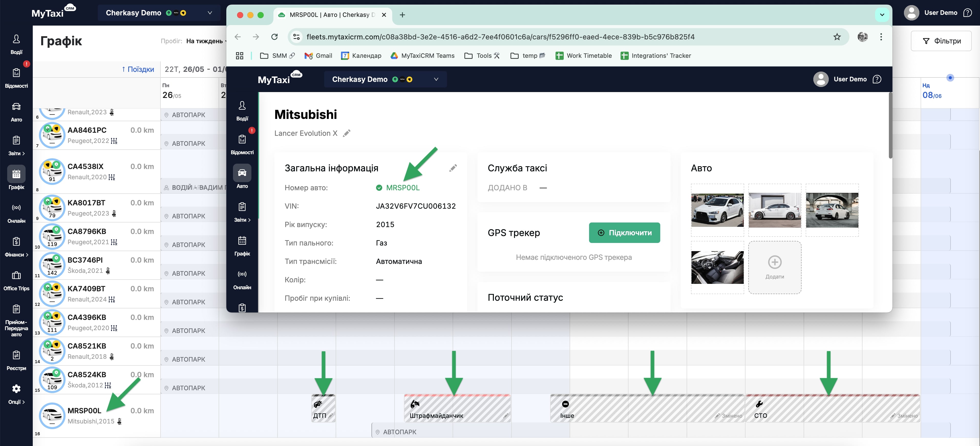Open Водії in the browser window sidebar
980x446 pixels.
click(242, 111)
